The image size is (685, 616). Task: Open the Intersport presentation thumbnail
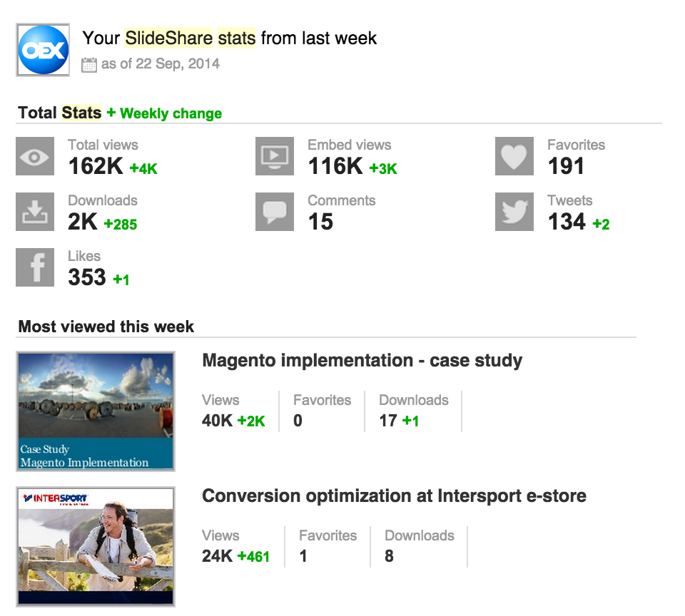[96, 547]
